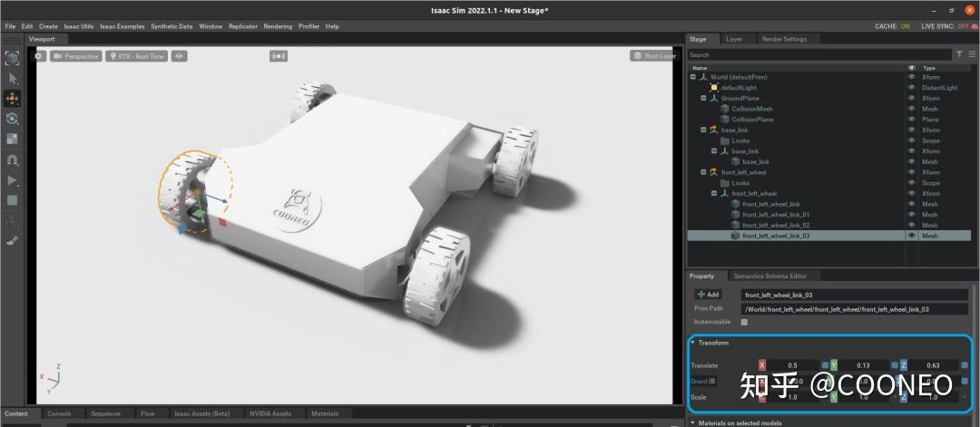Open the Perspective camera dropdown
The width and height of the screenshot is (980, 427).
pos(75,56)
